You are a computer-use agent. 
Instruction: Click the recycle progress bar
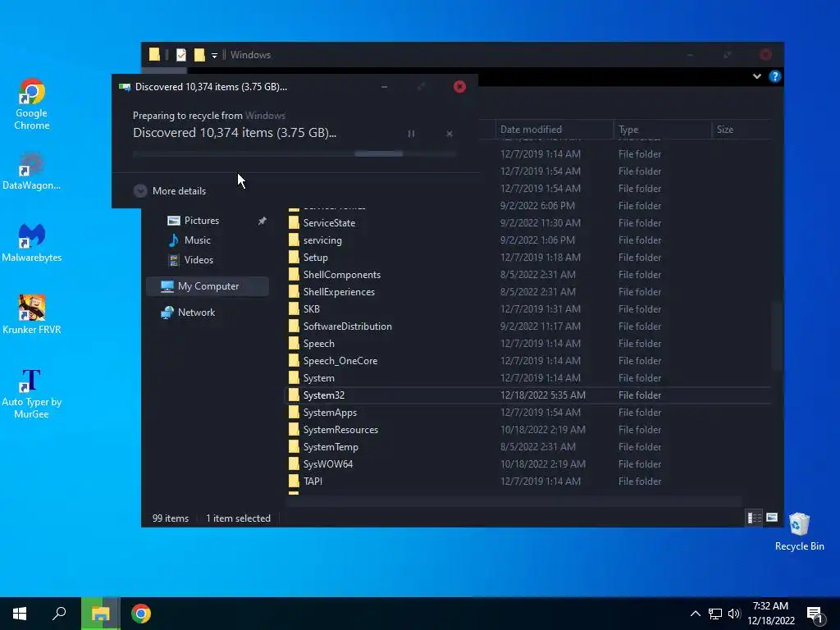point(294,153)
